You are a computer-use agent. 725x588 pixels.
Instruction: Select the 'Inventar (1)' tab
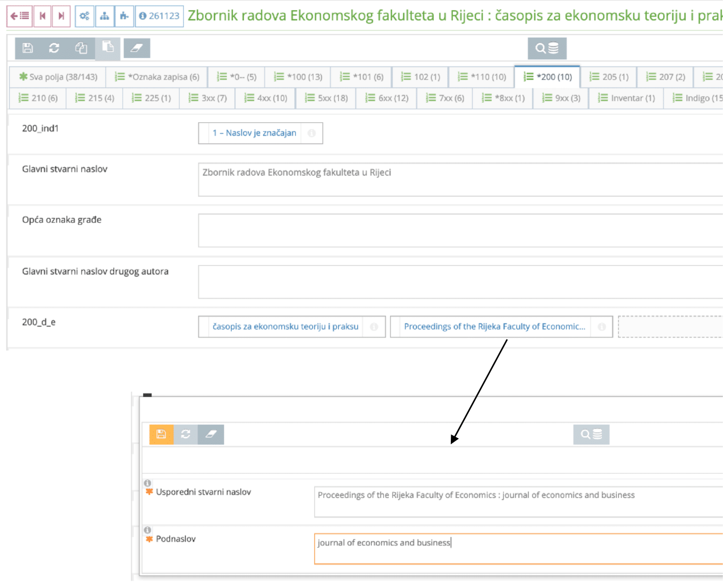coord(626,98)
